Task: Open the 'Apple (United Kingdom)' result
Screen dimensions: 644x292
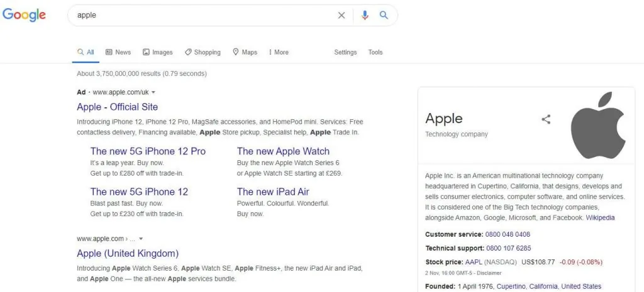Action: point(128,253)
